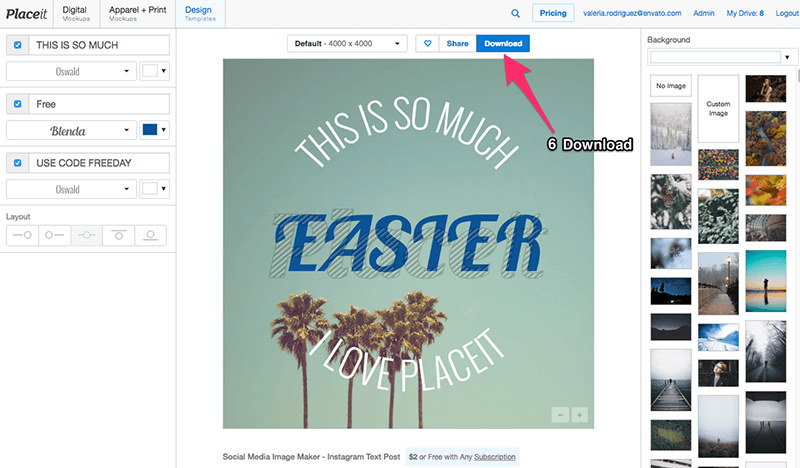800x468 pixels.
Task: Edit the USE CODE FREEDAY text field
Action: [x=99, y=163]
